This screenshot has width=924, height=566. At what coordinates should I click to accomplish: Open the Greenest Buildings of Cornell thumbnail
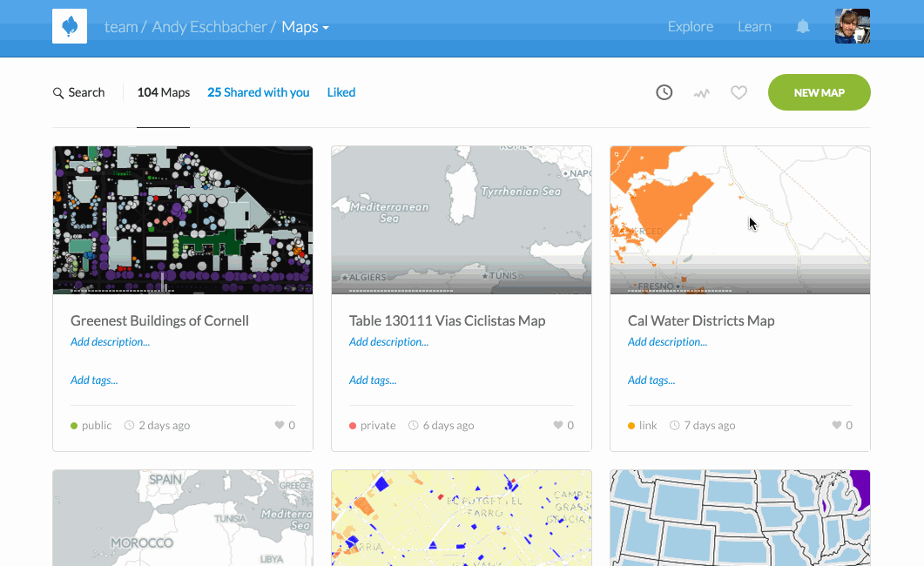[x=183, y=219]
